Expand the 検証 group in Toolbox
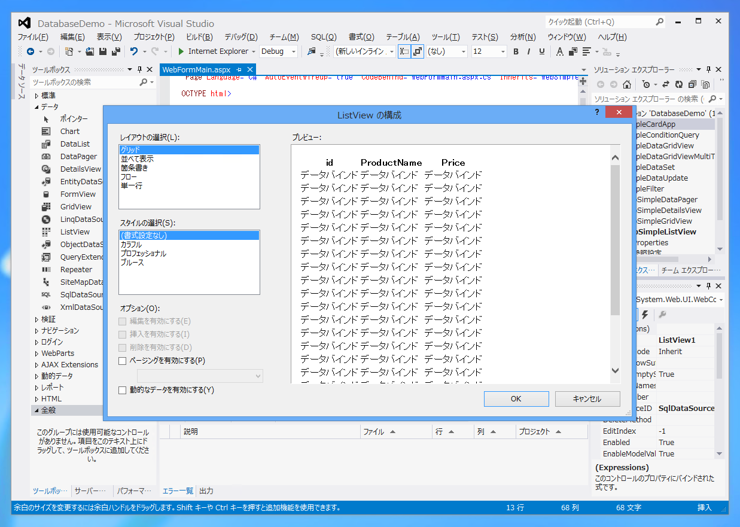Screen dimensions: 740x527 pyautogui.click(x=37, y=319)
